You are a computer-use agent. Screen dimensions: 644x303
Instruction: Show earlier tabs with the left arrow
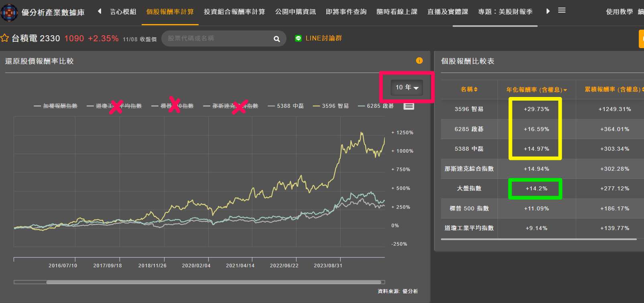[x=100, y=11]
